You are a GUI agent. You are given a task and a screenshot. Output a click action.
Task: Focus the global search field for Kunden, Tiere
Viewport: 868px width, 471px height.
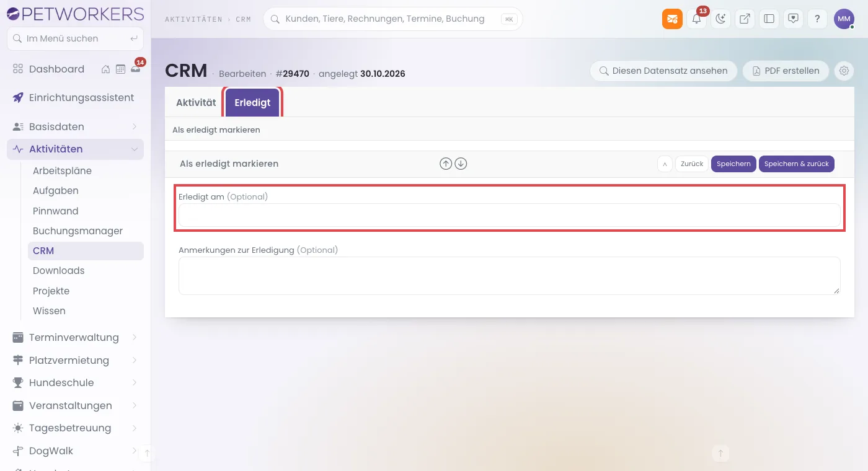coord(393,19)
